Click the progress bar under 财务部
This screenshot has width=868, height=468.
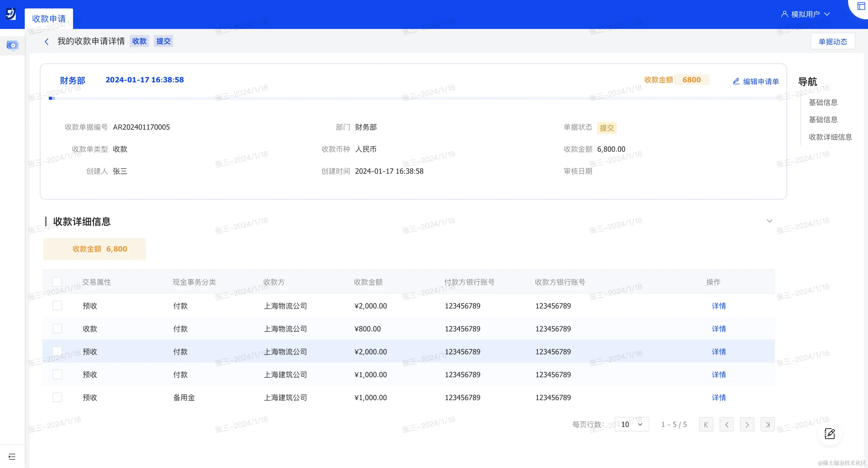[x=413, y=98]
